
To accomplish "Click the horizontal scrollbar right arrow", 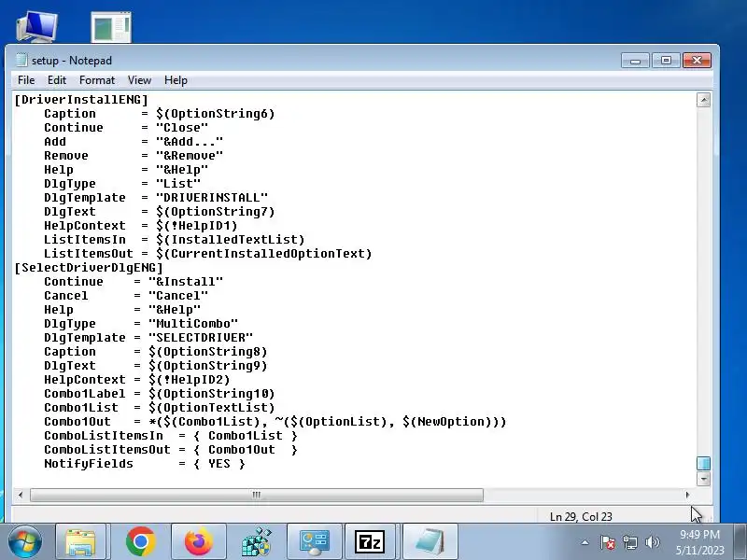I will pos(687,495).
